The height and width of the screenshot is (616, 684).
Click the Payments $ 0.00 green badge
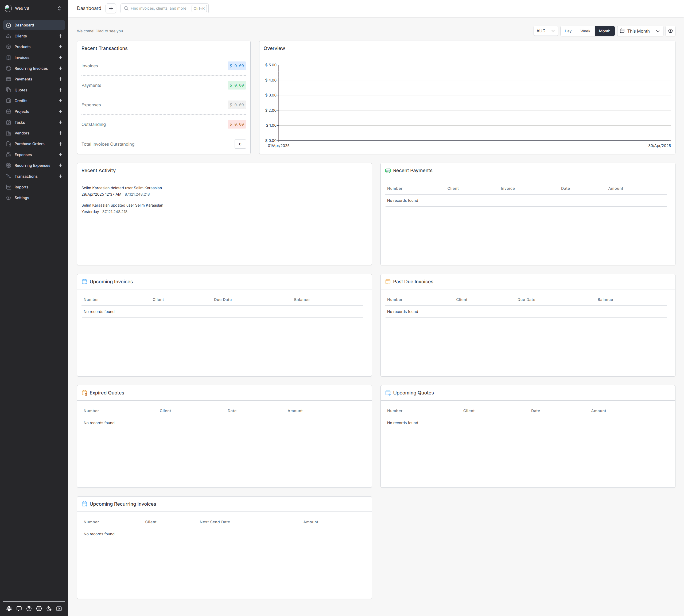236,85
